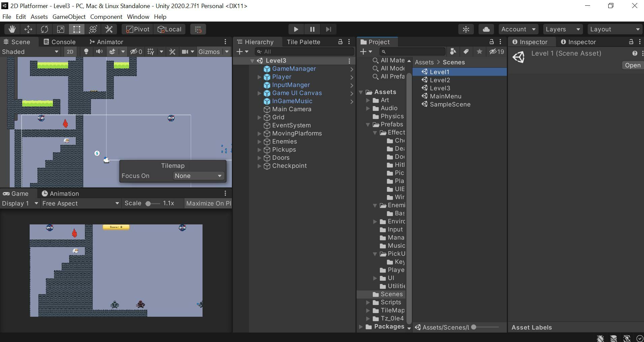This screenshot has width=644, height=342.
Task: Open the GameObject menu
Action: point(69,17)
